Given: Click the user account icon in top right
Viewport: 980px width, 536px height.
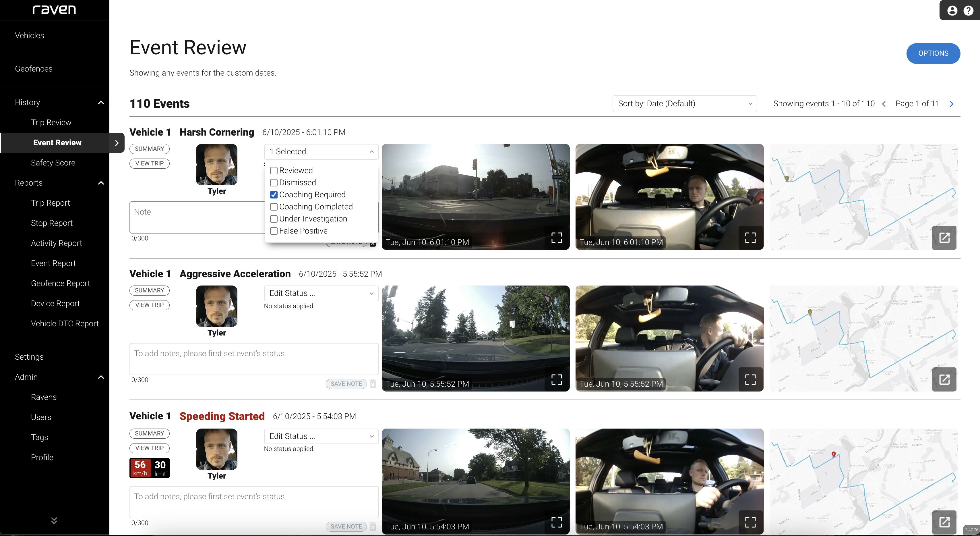Looking at the screenshot, I should tap(952, 10).
